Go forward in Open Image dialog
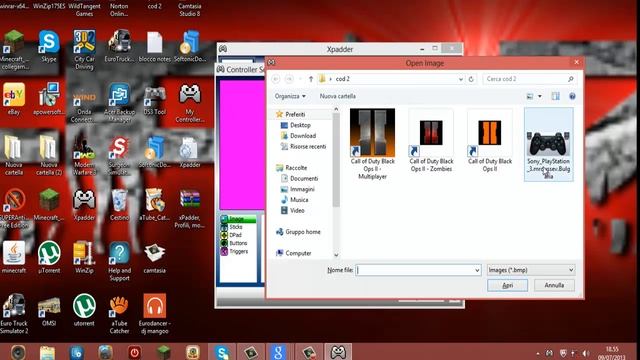640x360 pixels. tap(289, 79)
